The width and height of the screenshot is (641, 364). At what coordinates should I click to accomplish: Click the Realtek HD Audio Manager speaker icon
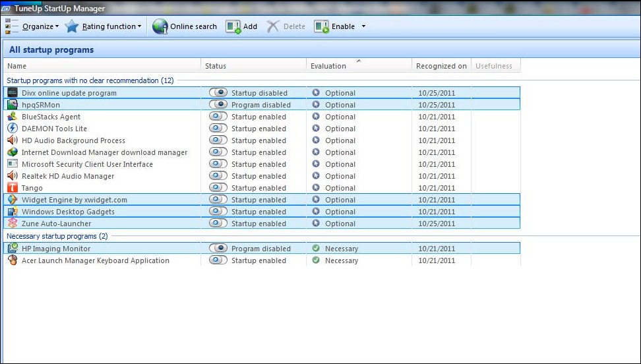coord(13,175)
